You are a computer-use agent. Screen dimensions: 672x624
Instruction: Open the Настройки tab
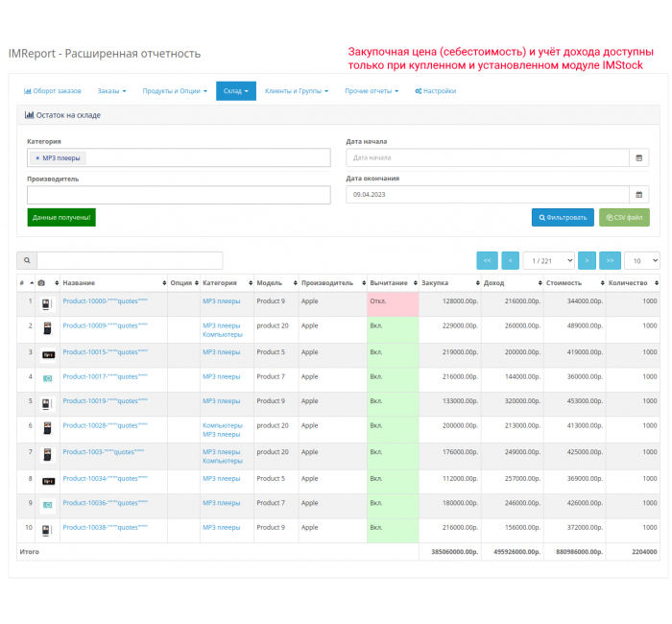pyautogui.click(x=436, y=91)
